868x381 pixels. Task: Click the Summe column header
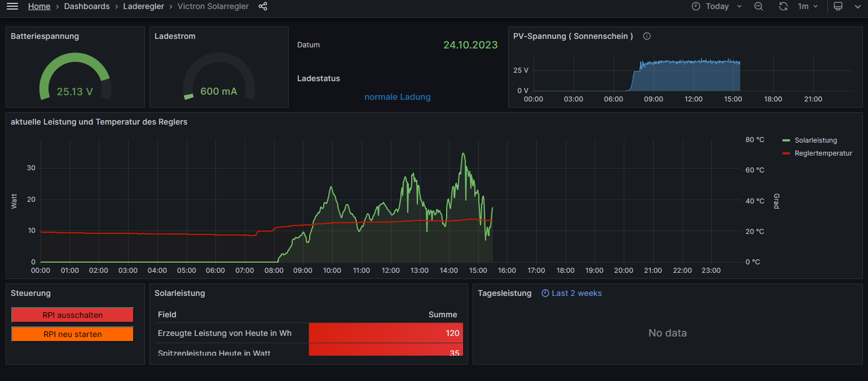(443, 314)
